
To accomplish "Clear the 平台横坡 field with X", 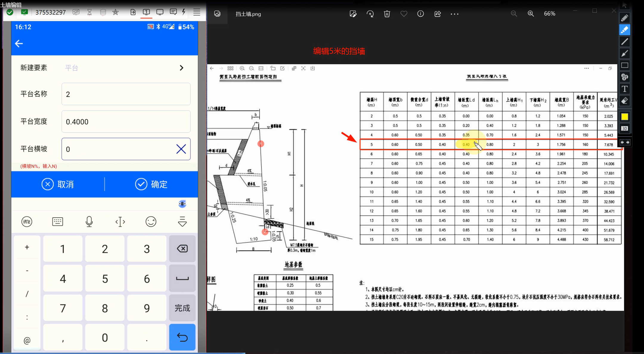I will [181, 149].
